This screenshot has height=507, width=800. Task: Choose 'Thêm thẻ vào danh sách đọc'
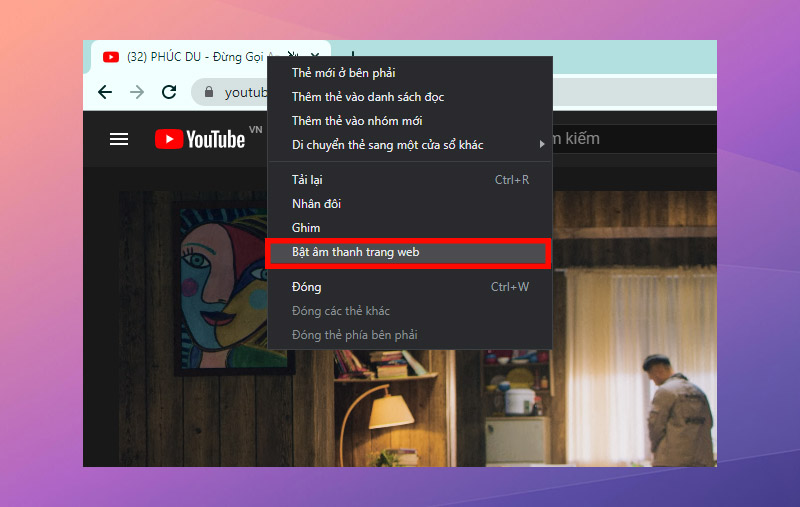367,97
